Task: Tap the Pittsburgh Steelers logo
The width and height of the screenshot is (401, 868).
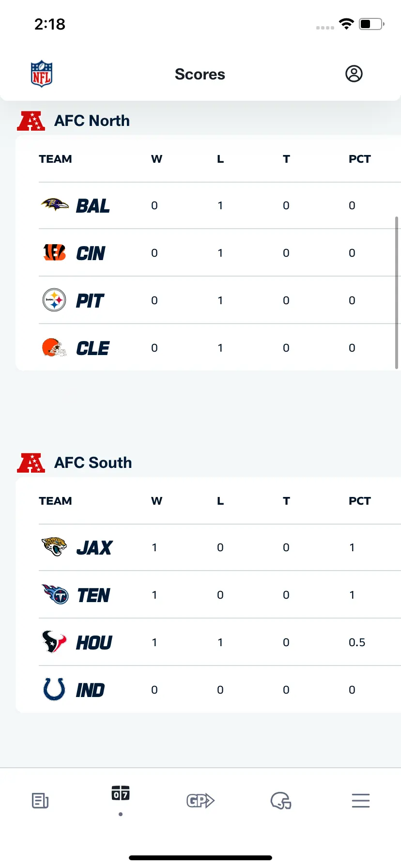Action: (x=54, y=300)
